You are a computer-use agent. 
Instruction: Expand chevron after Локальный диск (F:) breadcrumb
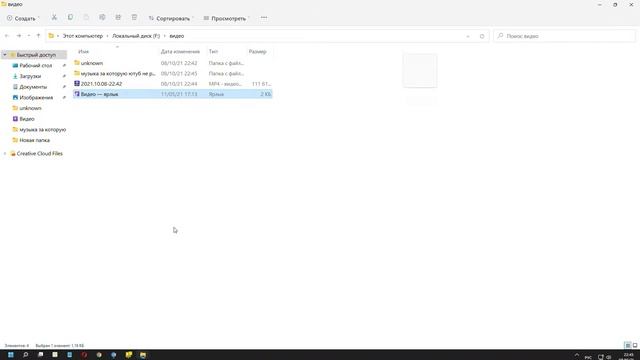coord(164,36)
